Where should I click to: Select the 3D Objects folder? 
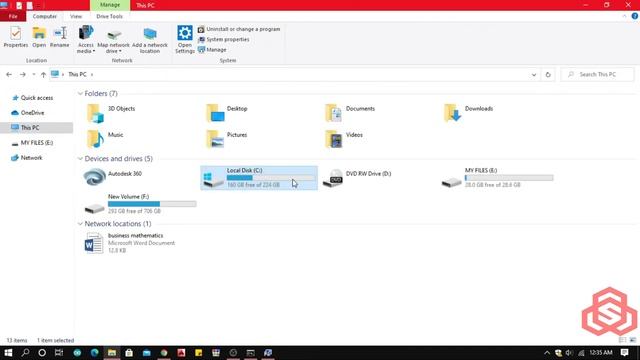111,113
